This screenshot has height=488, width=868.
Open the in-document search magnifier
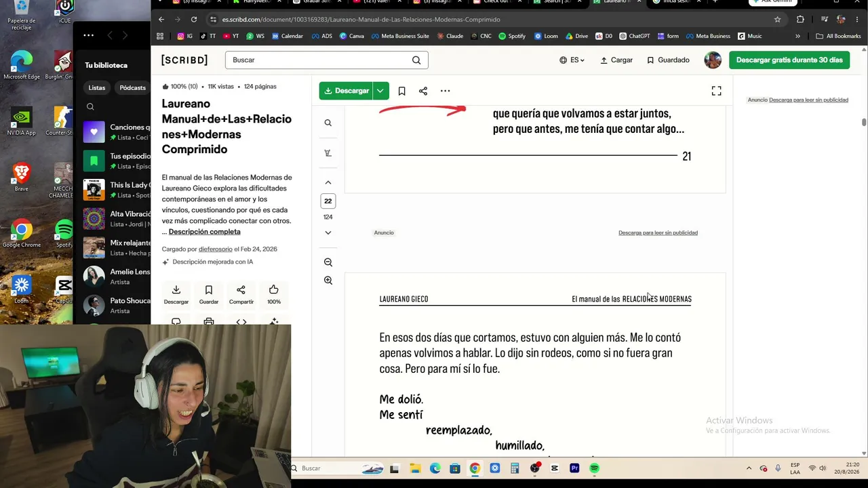[328, 123]
